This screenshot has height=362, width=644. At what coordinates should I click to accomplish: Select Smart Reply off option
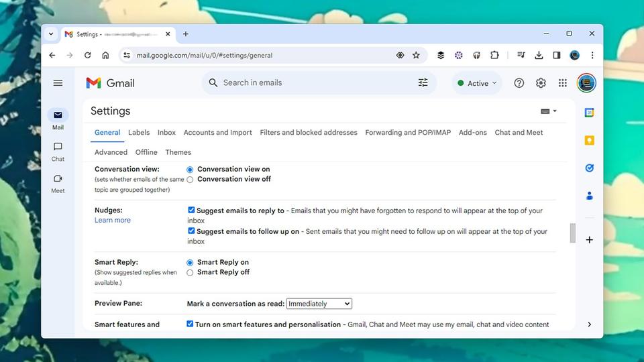click(190, 273)
